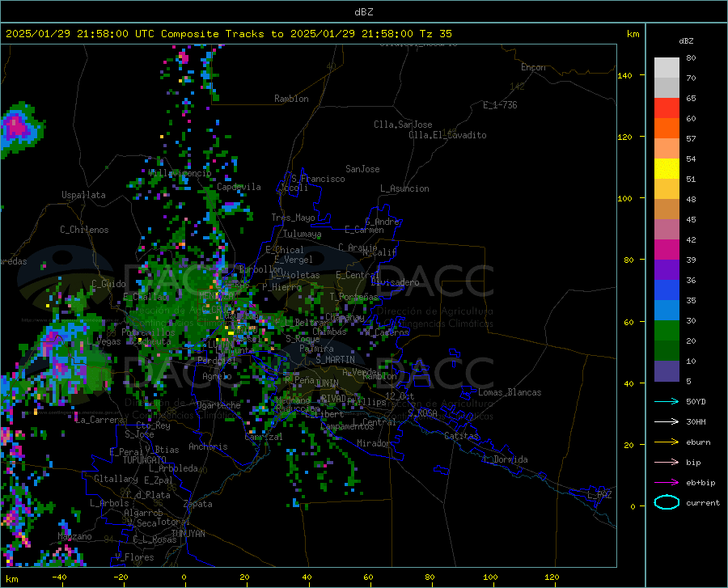This screenshot has width=728, height=588.
Task: Select the light gray 70-80 dBZ swatch
Action: click(667, 68)
